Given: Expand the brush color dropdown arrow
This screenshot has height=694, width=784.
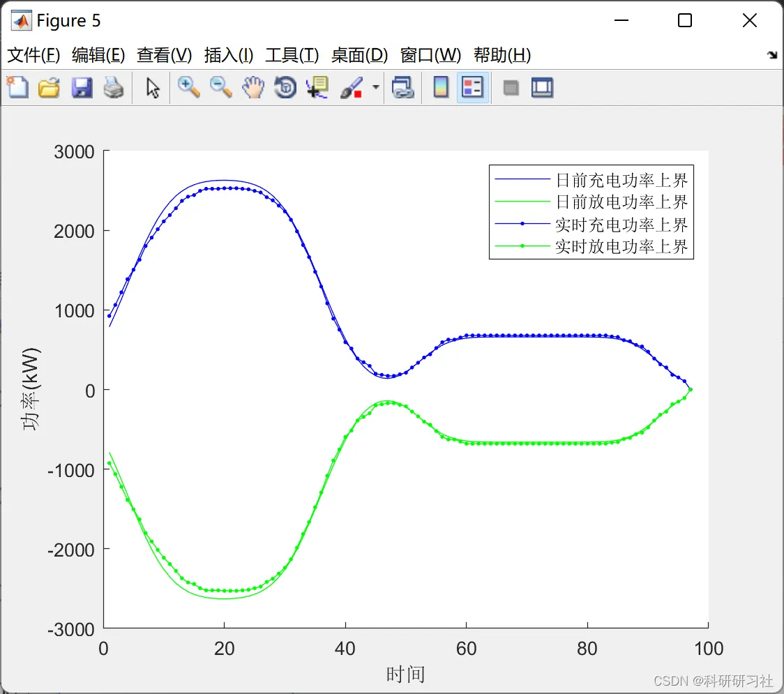Looking at the screenshot, I should click(375, 87).
